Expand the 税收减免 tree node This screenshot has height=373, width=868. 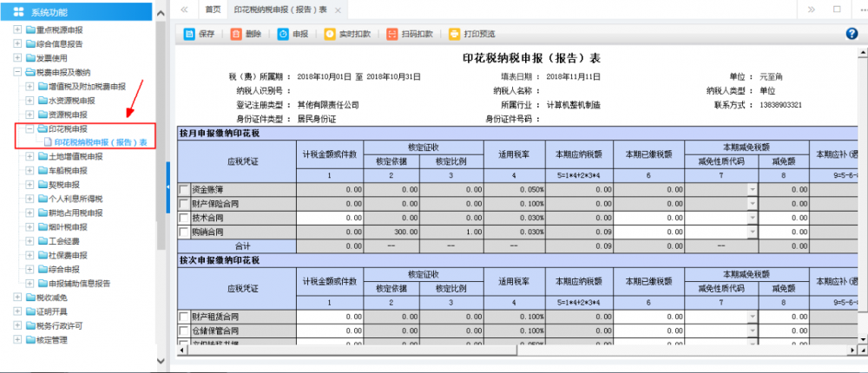[x=17, y=298]
